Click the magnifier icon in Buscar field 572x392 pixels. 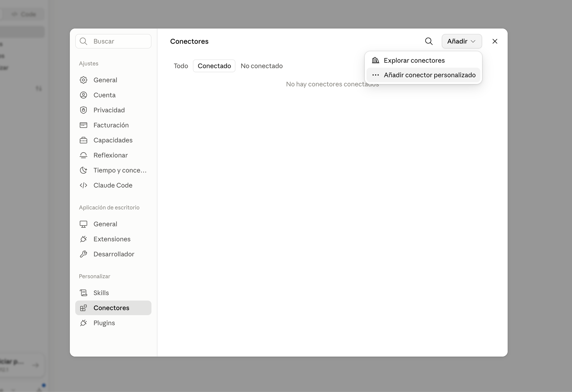coord(83,41)
